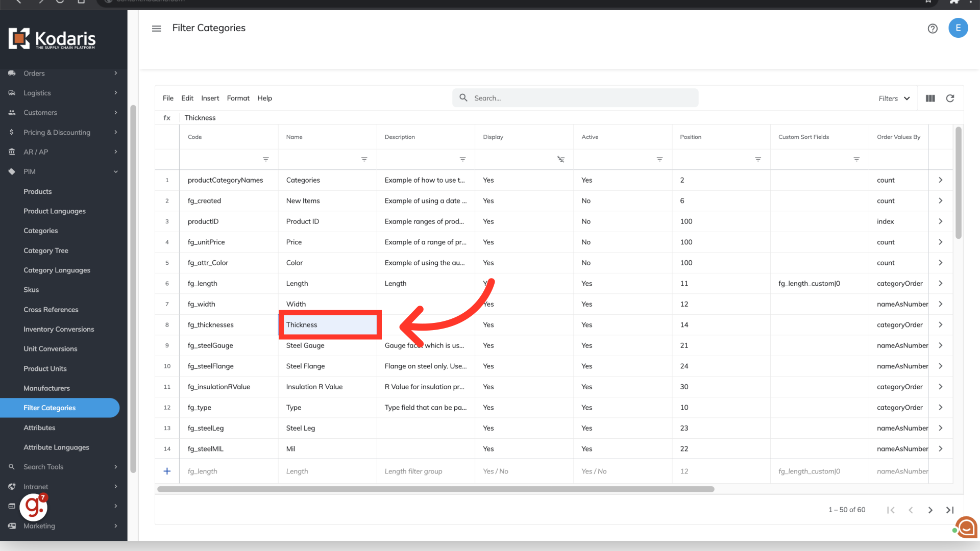Click the hamburger menu icon

[156, 29]
